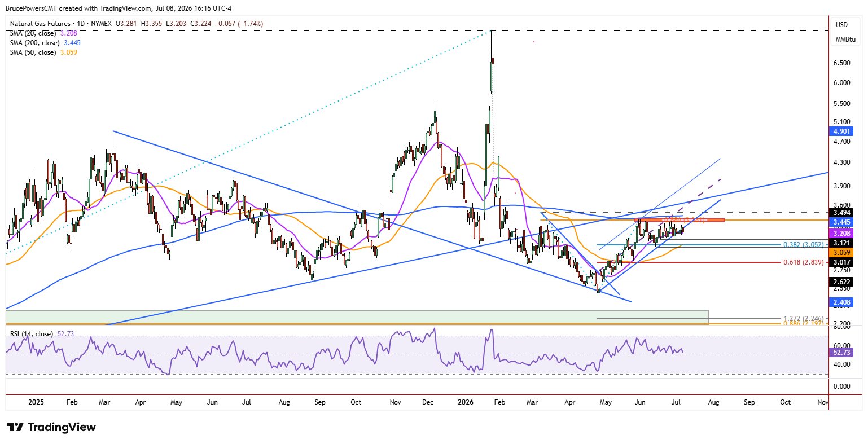Click the 4.300 price axis tick
This screenshot has width=868, height=444.
842,162
